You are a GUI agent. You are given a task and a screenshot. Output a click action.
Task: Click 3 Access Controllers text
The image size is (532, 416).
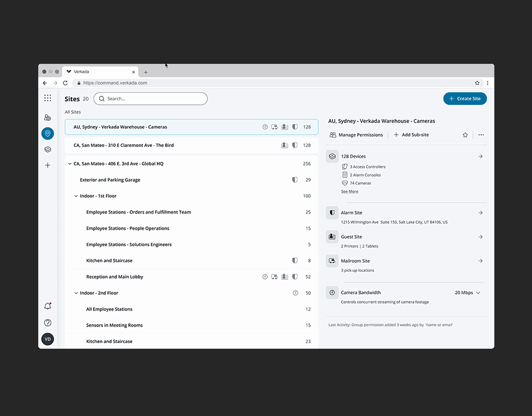367,167
